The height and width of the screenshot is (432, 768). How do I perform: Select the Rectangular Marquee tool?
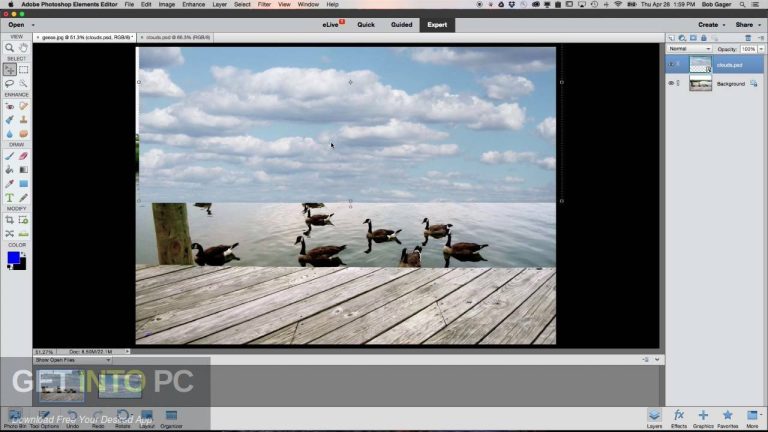point(23,70)
